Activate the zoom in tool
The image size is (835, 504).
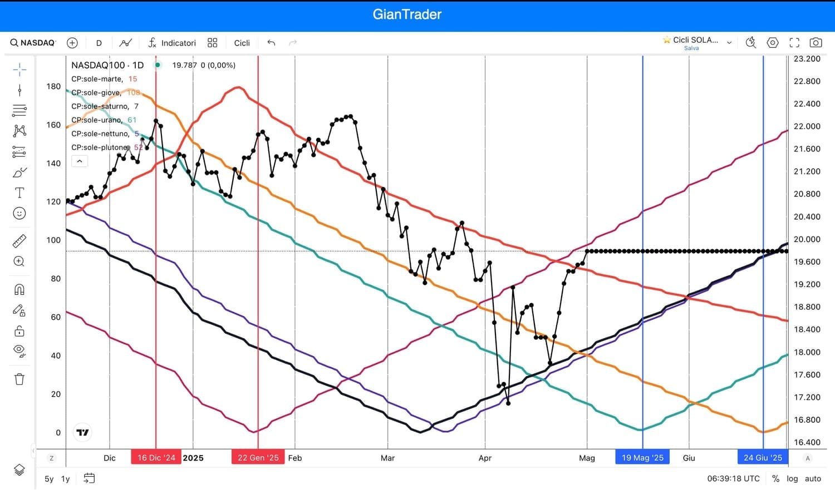19,261
